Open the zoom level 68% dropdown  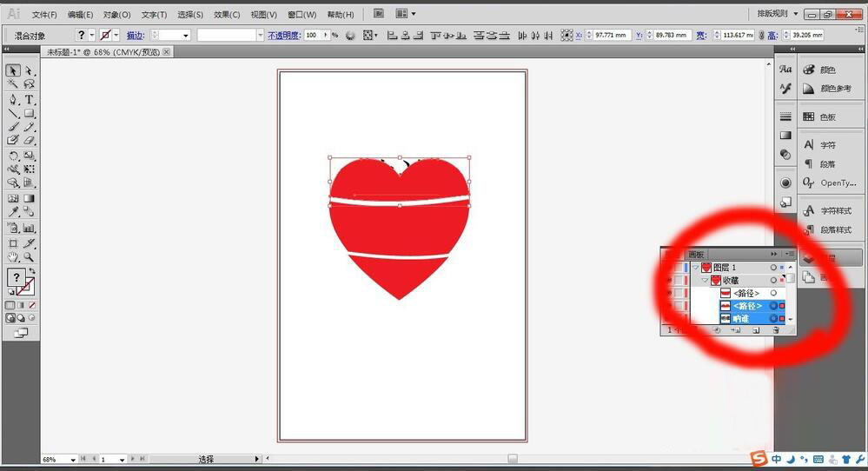coord(73,460)
